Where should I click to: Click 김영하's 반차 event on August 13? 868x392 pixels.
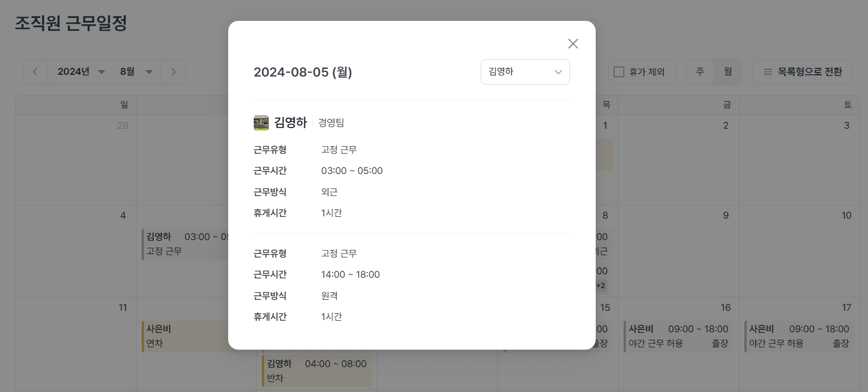click(x=316, y=370)
